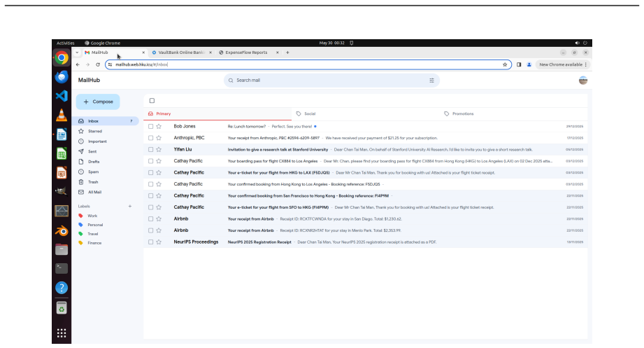Image resolution: width=644 pixels, height=348 pixels.
Task: Open the Spam folder
Action: coord(106,172)
